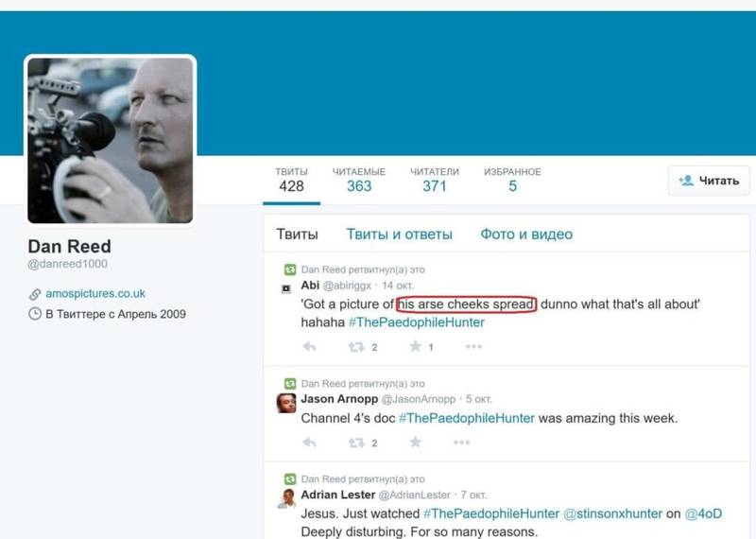
Task: Follow Dan Reed with the Читать button
Action: 709,181
